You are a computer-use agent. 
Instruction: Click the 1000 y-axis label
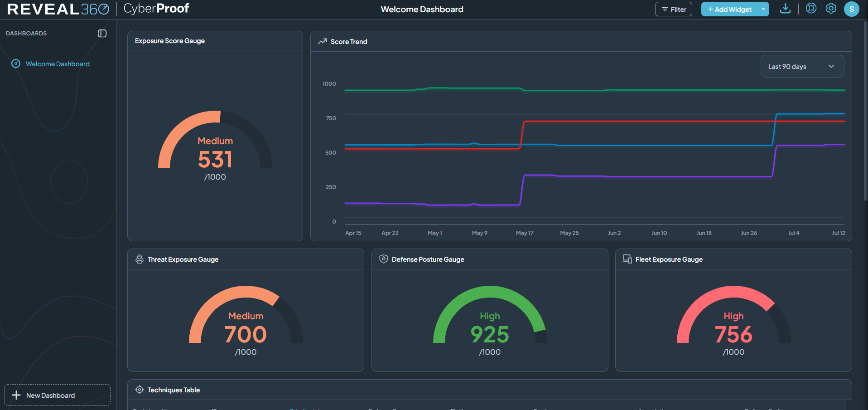(x=329, y=84)
